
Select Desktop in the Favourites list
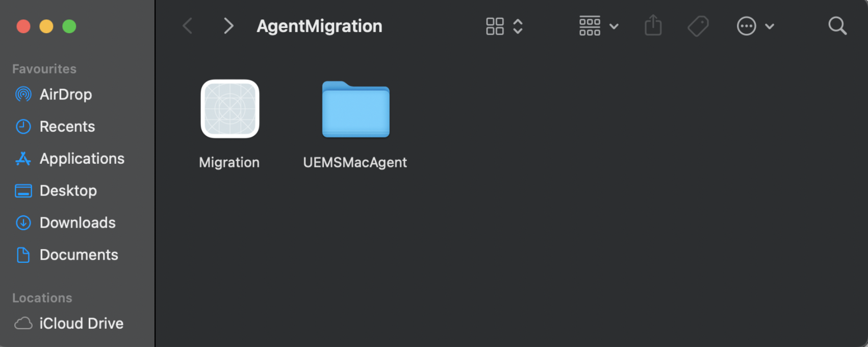(68, 190)
